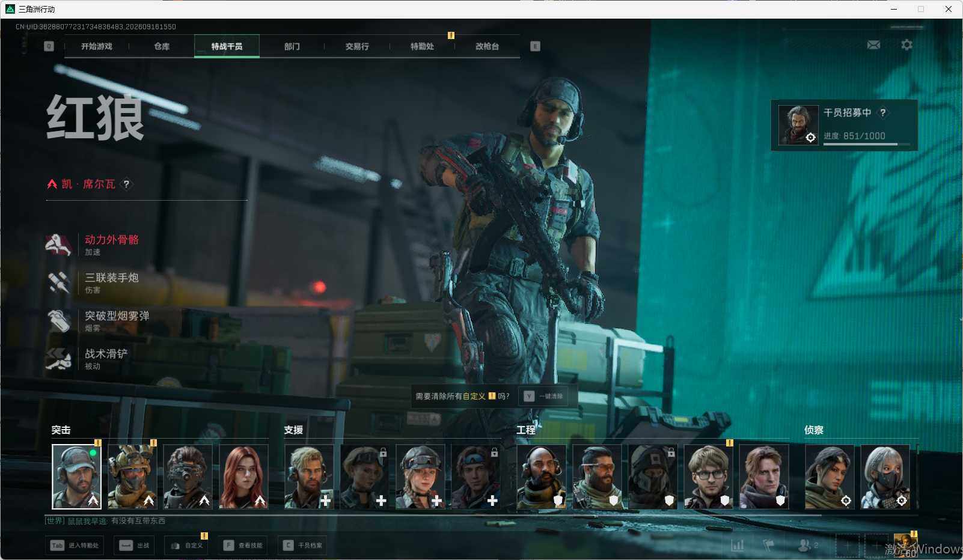Click the recruitment progress bar 851/1000
The width and height of the screenshot is (963, 560).
[x=866, y=144]
